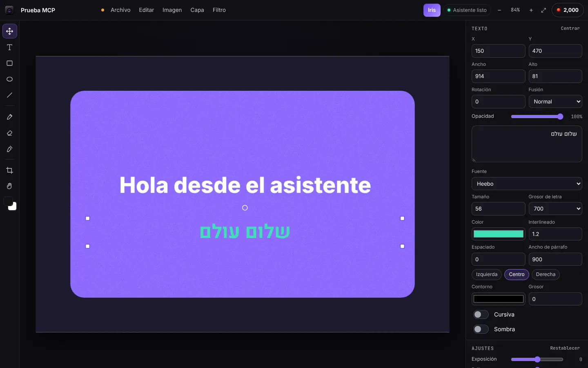Select the pen tool just below the eraser
Image resolution: width=588 pixels, height=368 pixels.
[x=10, y=149]
